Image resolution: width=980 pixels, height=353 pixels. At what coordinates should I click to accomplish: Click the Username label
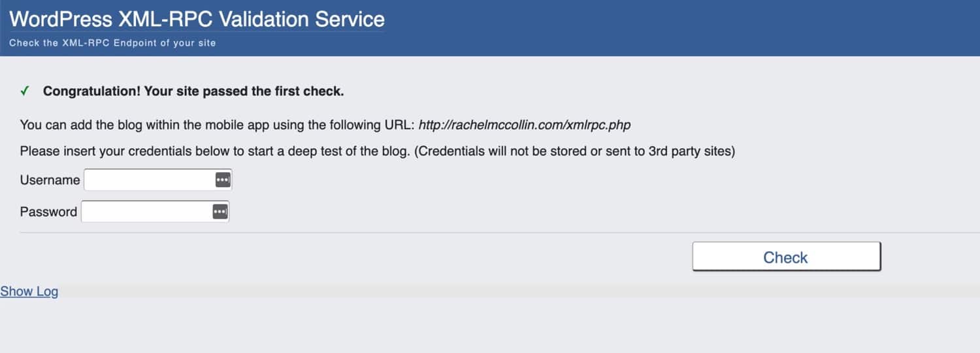tap(50, 180)
